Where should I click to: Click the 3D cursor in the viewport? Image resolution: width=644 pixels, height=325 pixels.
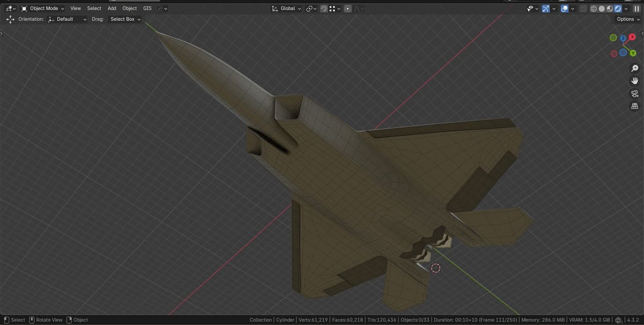[435, 268]
